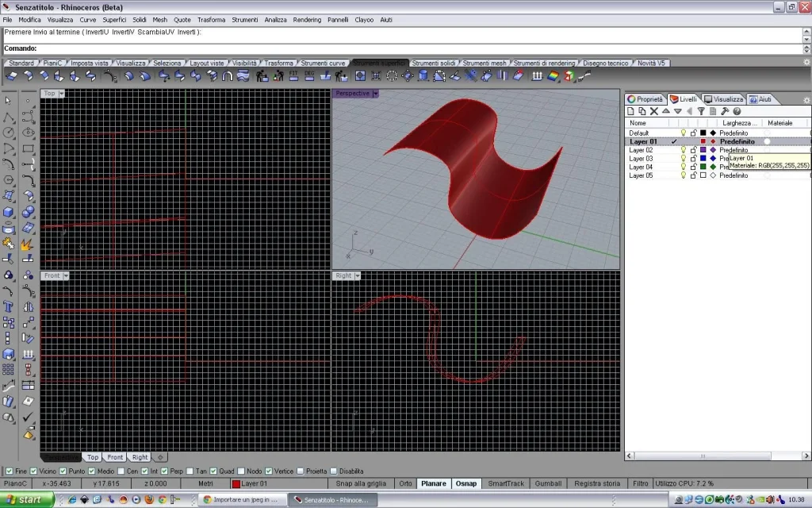The image size is (812, 508).
Task: Click the green color swatch of Layer 04
Action: coord(703,167)
